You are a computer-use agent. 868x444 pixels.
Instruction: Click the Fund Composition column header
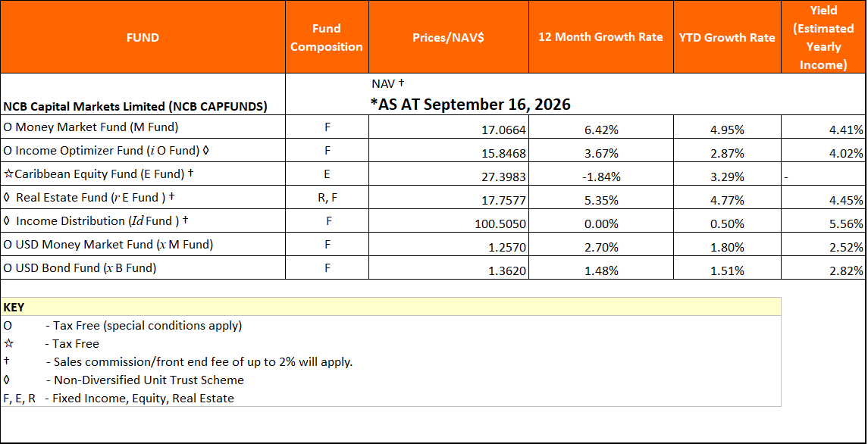(x=327, y=38)
